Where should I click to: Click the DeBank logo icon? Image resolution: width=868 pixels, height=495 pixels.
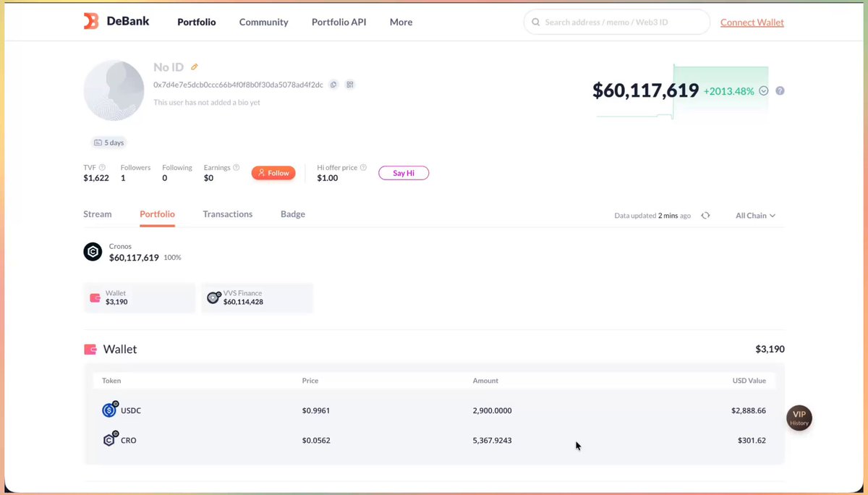(91, 22)
